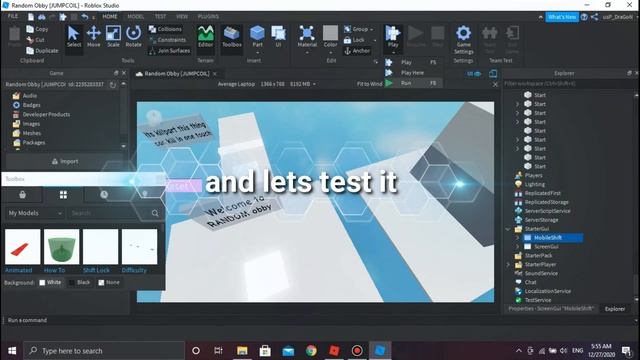
Task: Open the Terrain Editor
Action: [x=205, y=37]
